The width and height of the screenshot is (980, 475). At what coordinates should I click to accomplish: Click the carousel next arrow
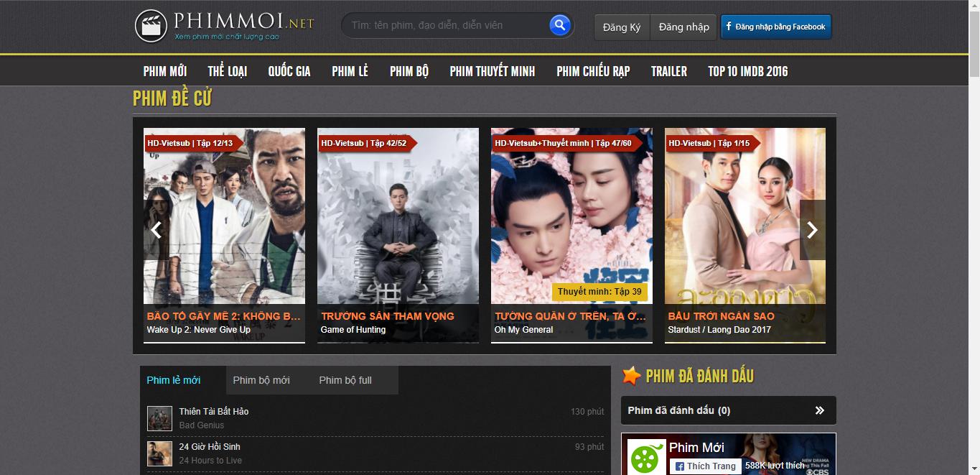[812, 230]
